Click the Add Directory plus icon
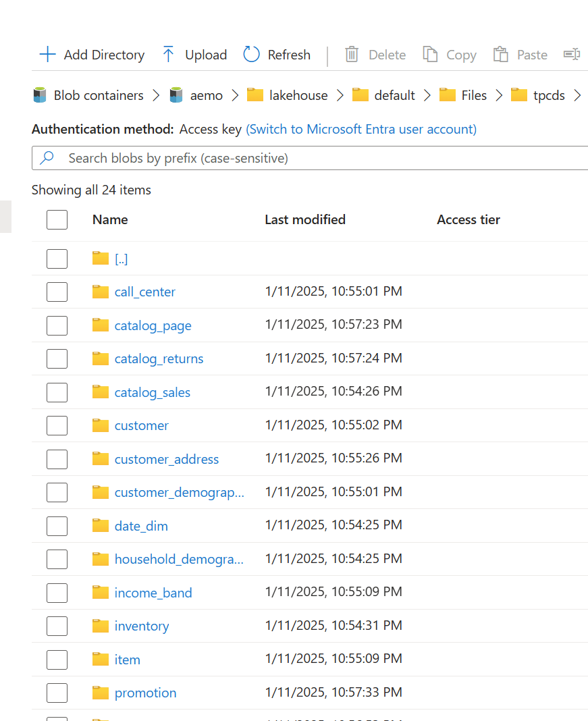 tap(47, 54)
